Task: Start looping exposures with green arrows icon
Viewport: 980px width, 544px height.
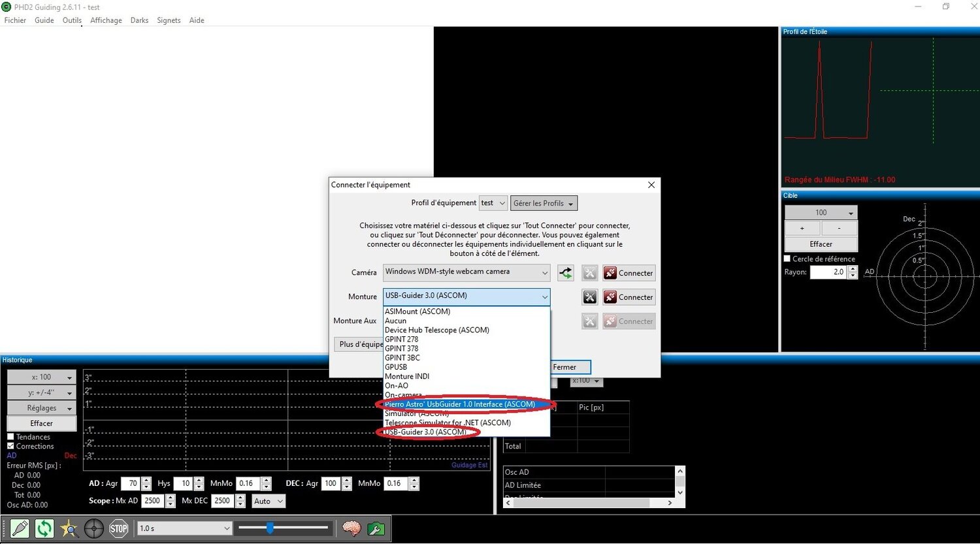Action: click(x=44, y=528)
